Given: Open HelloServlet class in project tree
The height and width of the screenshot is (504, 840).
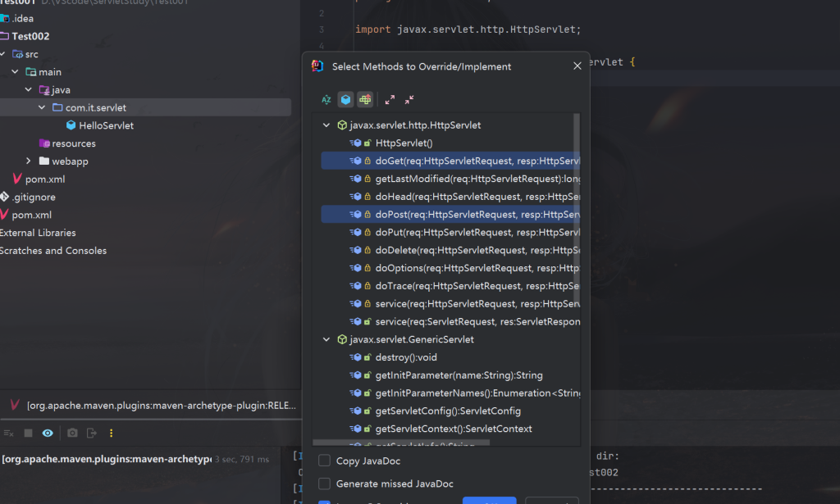Looking at the screenshot, I should click(x=106, y=125).
